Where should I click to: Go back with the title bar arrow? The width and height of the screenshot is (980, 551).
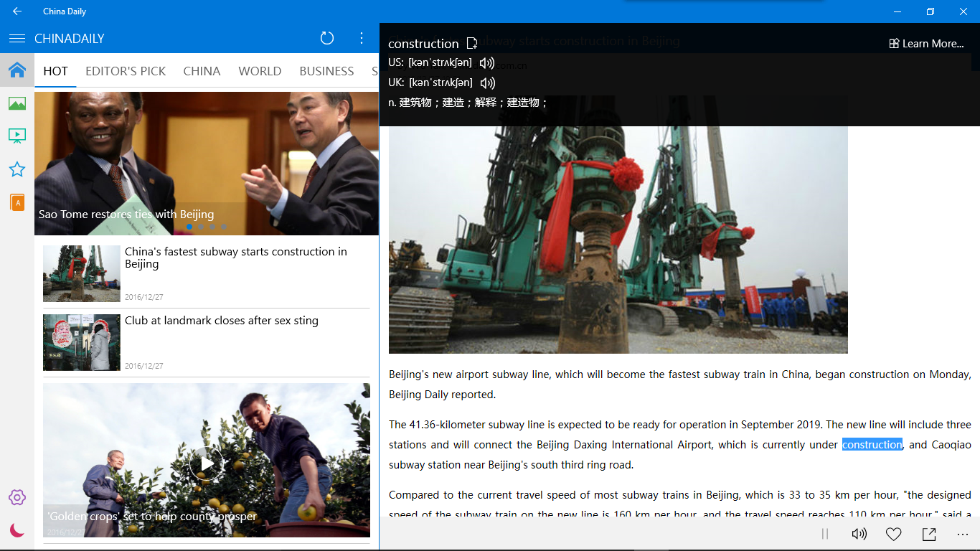[17, 11]
